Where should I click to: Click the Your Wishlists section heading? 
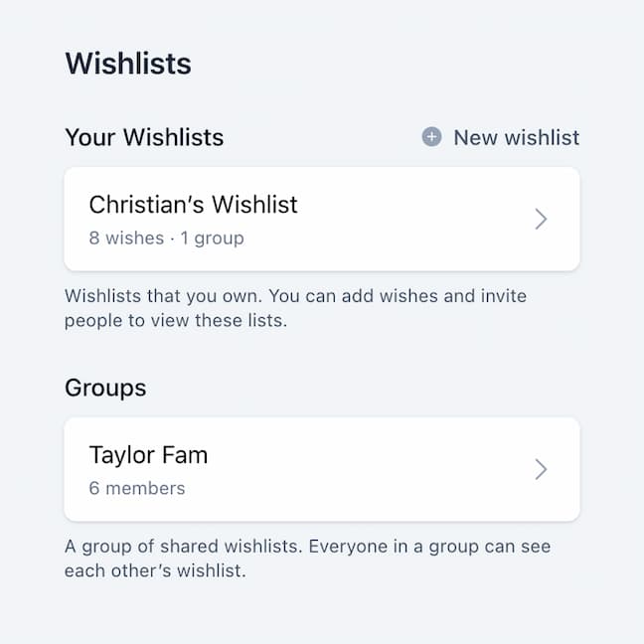(144, 137)
